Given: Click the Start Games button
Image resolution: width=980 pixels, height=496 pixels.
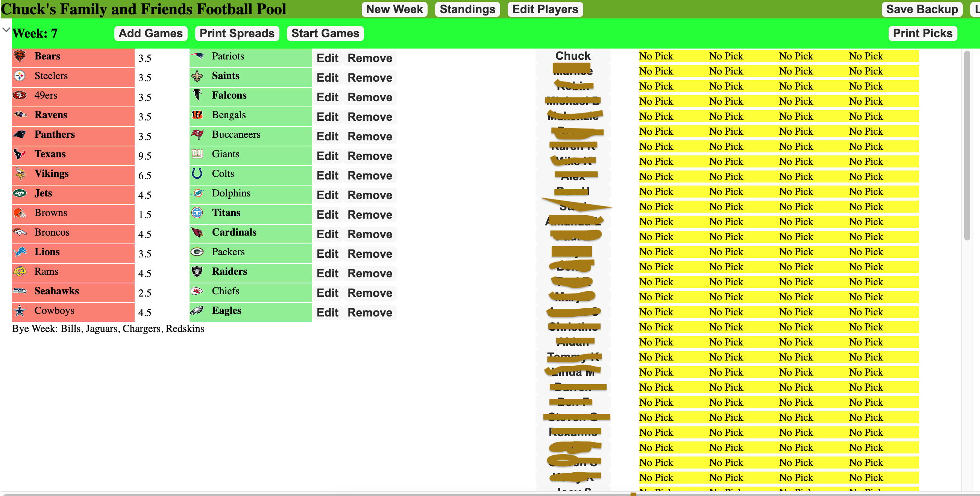Looking at the screenshot, I should 325,33.
